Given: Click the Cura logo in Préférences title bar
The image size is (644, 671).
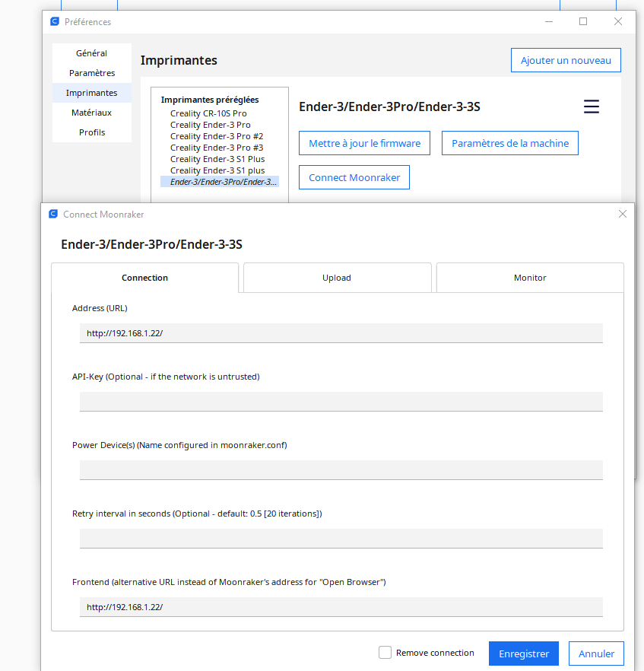Looking at the screenshot, I should pyautogui.click(x=55, y=21).
